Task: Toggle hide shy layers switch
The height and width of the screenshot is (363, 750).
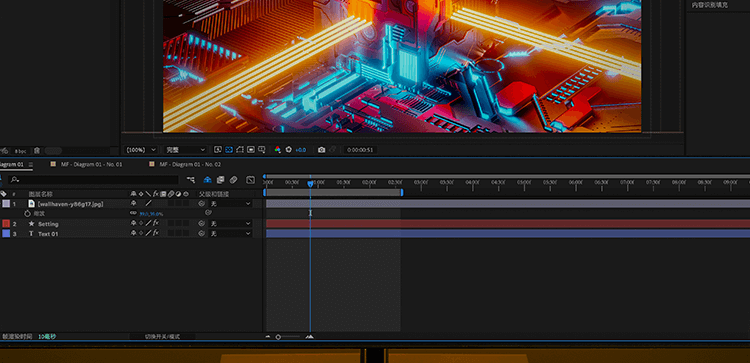Action: [x=208, y=180]
